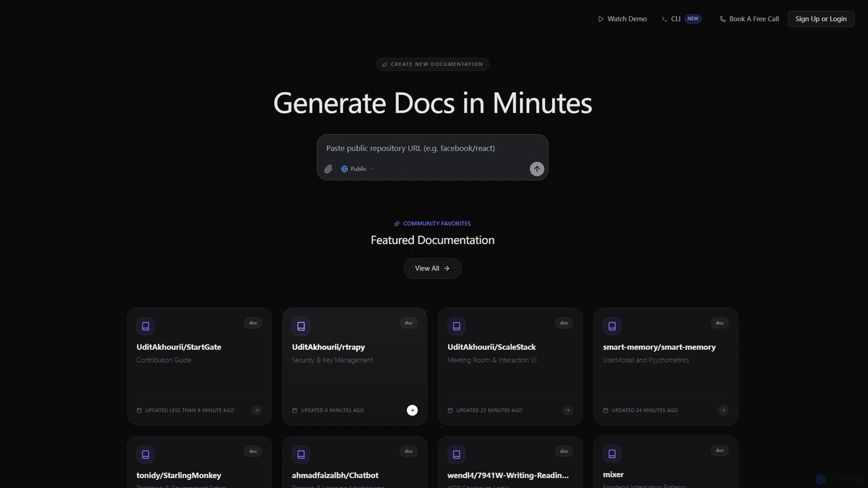Click the arrow on the StartGate card
Screen dimensions: 868x488
point(256,410)
